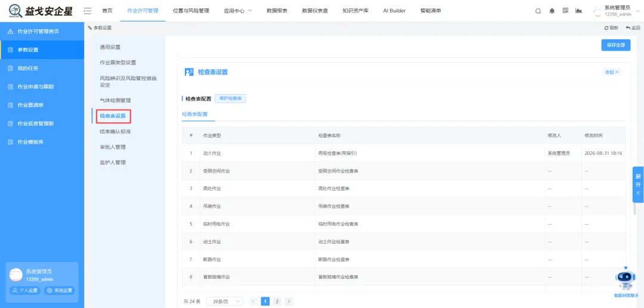Select 作业票类型设置 settings submenu
Screen dimensions: 644x308
tap(118, 63)
